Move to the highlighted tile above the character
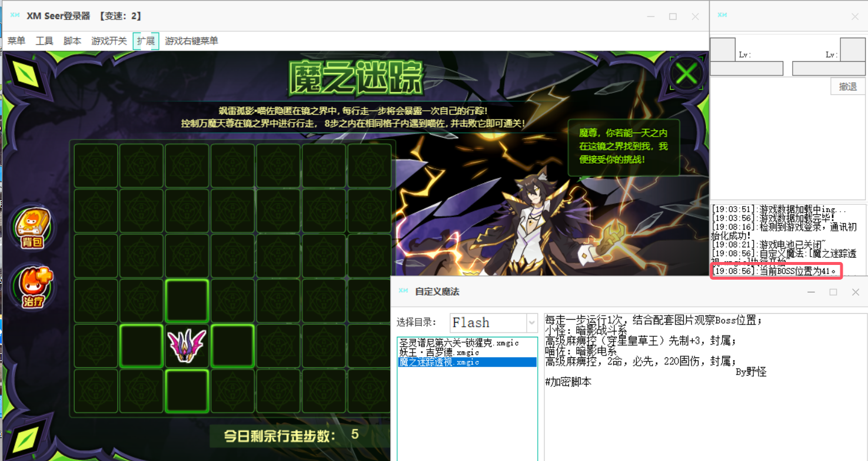 click(x=187, y=300)
